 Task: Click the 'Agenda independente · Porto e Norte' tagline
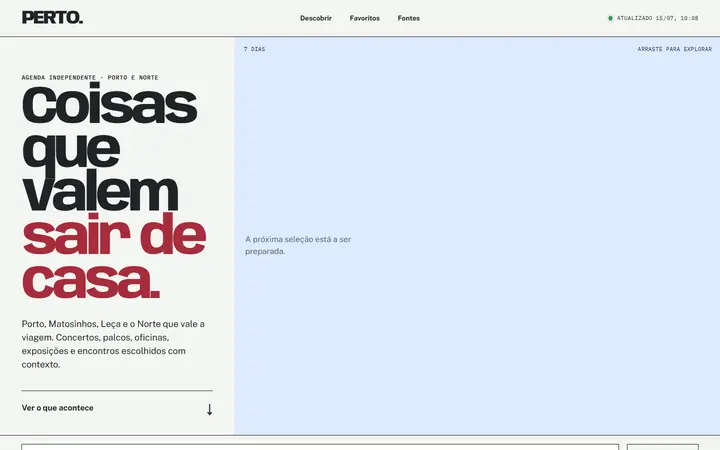pos(90,78)
